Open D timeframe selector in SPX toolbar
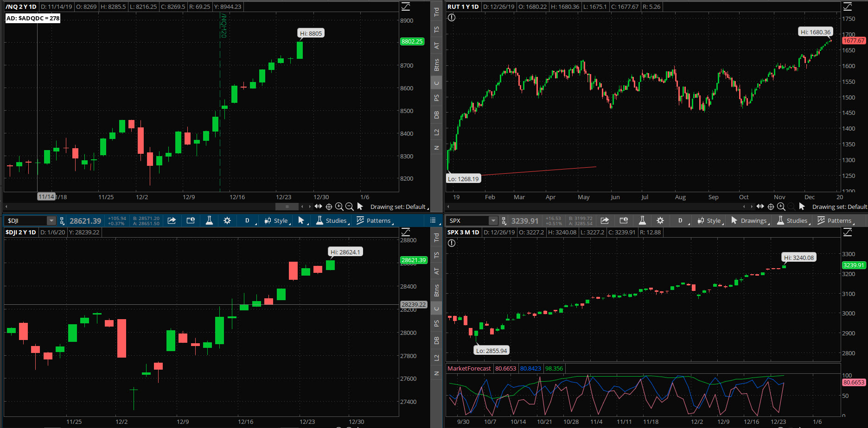 [x=681, y=220]
